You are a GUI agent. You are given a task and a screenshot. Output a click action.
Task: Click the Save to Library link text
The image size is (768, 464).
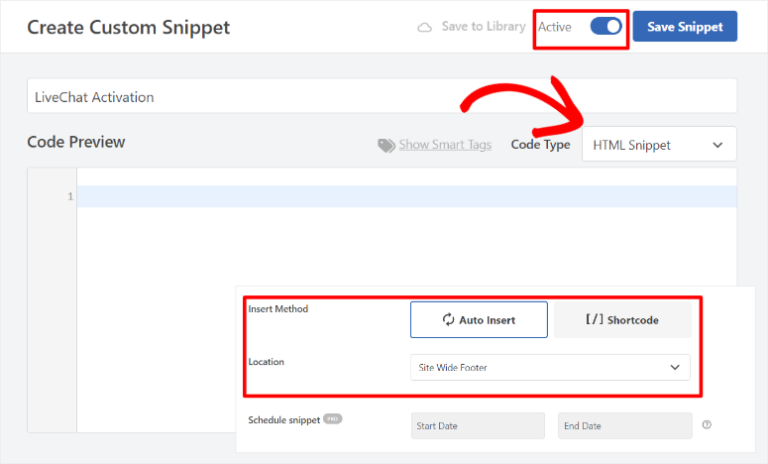(x=483, y=27)
